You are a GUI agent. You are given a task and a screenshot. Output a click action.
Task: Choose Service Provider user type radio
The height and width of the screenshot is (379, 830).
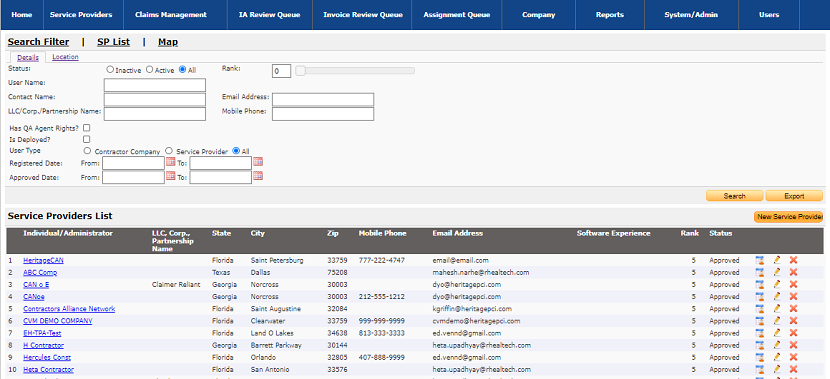click(169, 150)
